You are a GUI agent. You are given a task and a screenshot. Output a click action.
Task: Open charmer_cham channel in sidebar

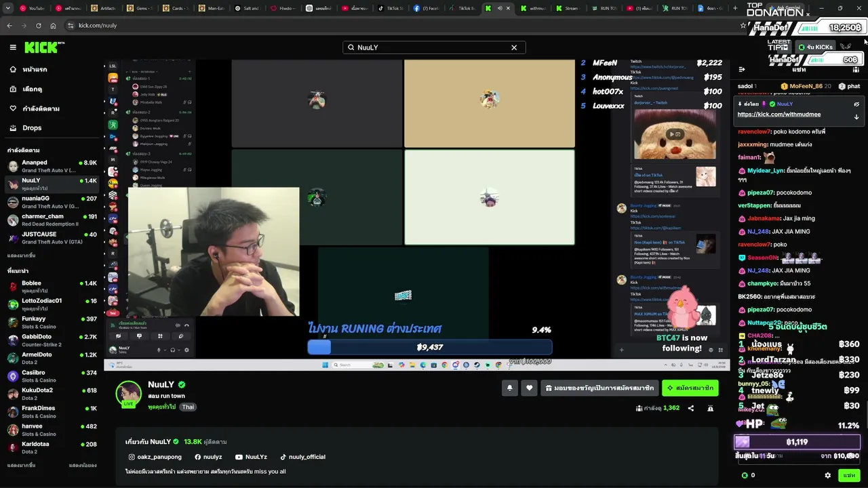click(52, 220)
